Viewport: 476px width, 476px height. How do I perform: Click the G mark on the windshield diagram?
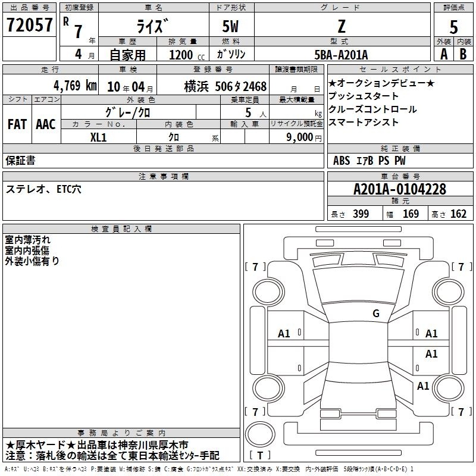coord(375,314)
